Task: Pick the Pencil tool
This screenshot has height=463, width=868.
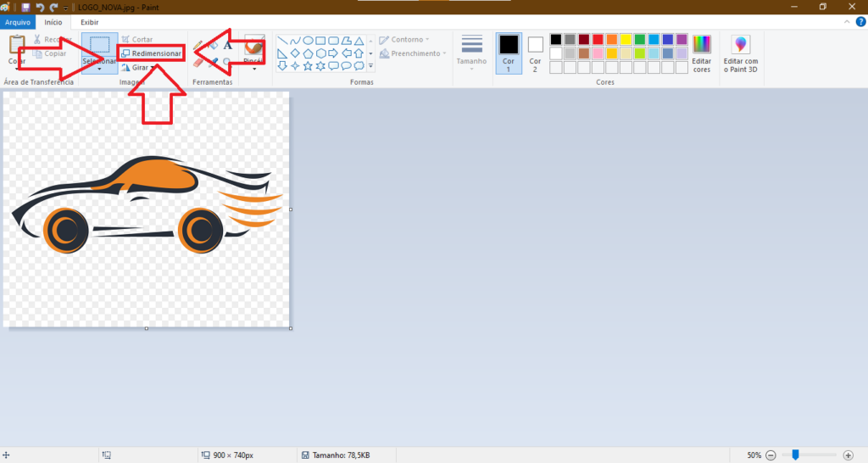Action: 198,45
